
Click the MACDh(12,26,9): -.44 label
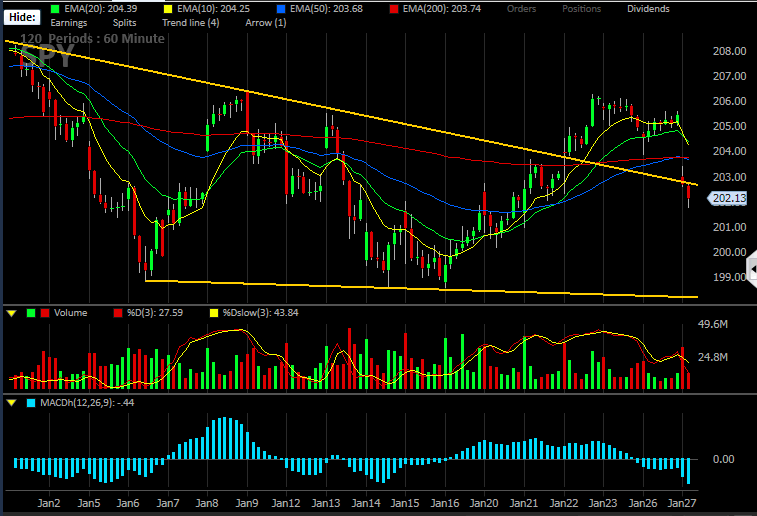[x=87, y=403]
